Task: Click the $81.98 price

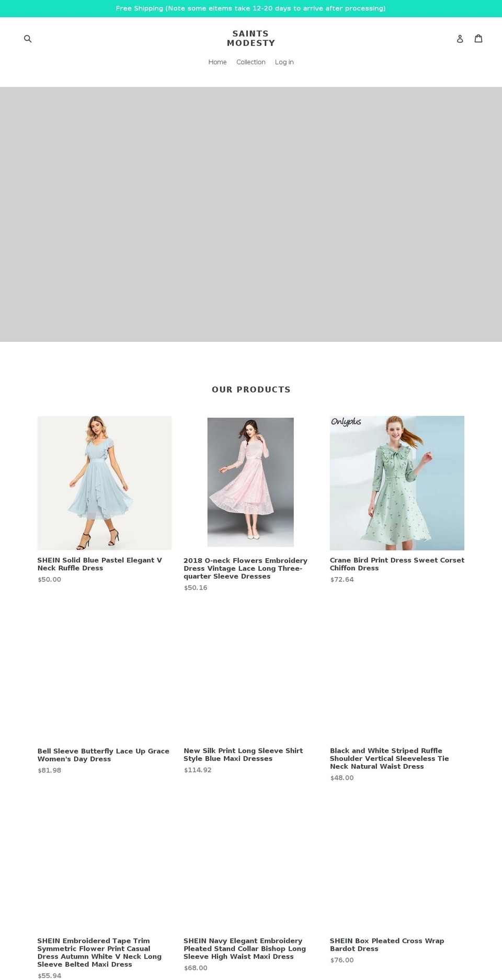Action: 50,770
